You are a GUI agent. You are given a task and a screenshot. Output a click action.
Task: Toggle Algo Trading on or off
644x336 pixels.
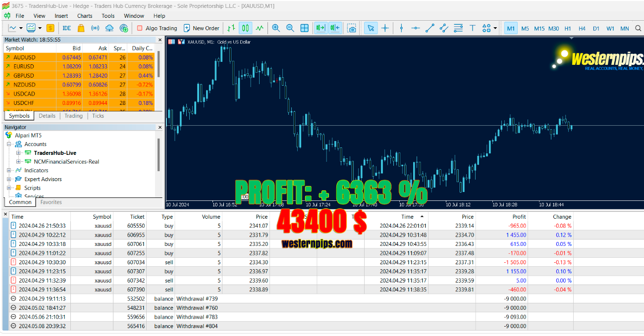157,28
